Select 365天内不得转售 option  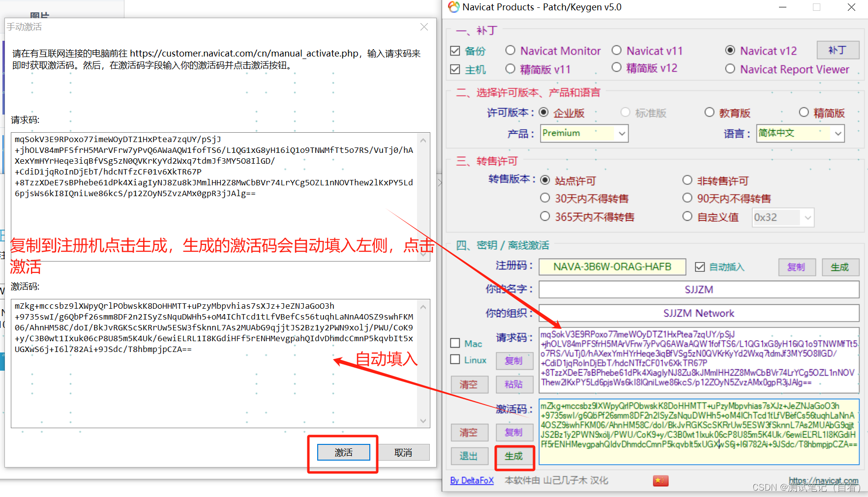click(x=545, y=216)
